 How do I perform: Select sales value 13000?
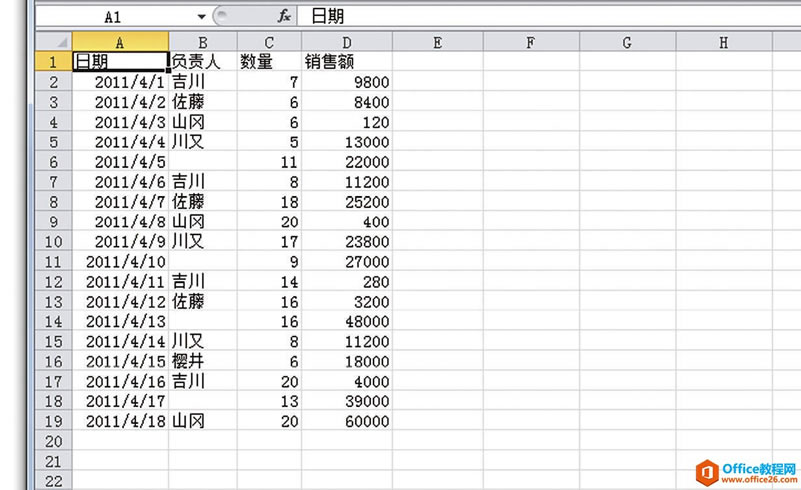click(x=347, y=142)
